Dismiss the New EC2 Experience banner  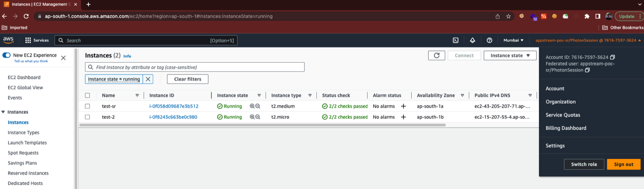point(63,58)
